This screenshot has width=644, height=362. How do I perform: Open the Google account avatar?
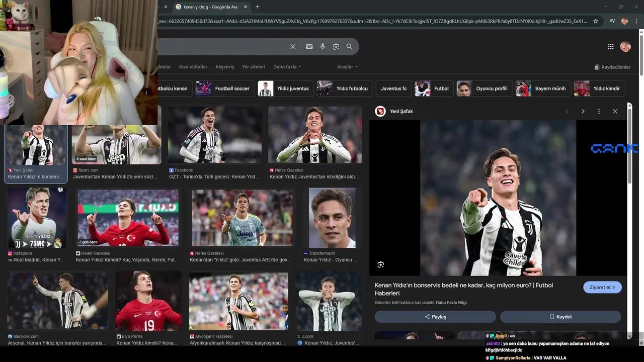(625, 47)
